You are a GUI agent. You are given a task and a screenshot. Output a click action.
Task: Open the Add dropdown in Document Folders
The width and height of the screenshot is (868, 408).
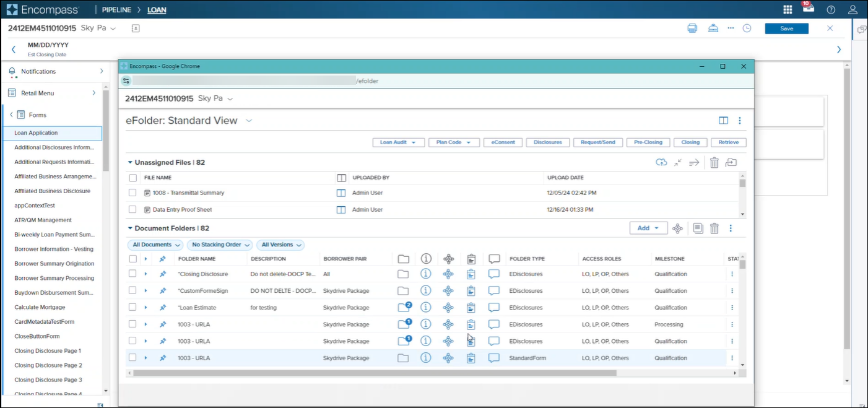(x=648, y=228)
